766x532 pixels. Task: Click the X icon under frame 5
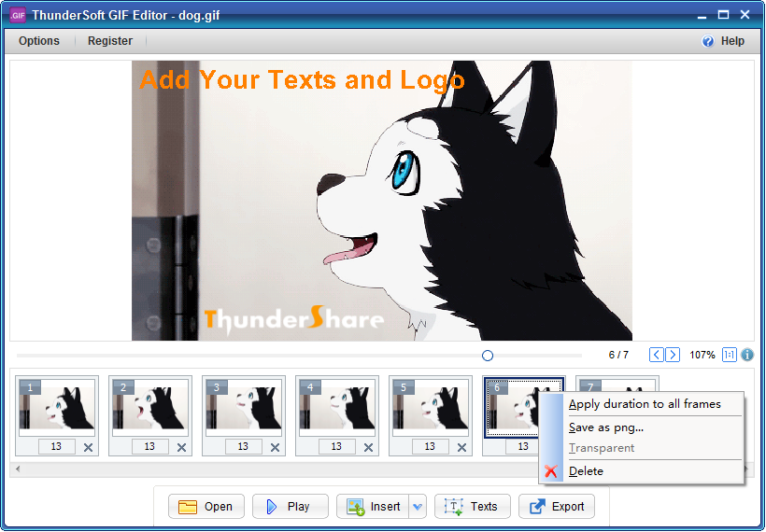coord(461,447)
